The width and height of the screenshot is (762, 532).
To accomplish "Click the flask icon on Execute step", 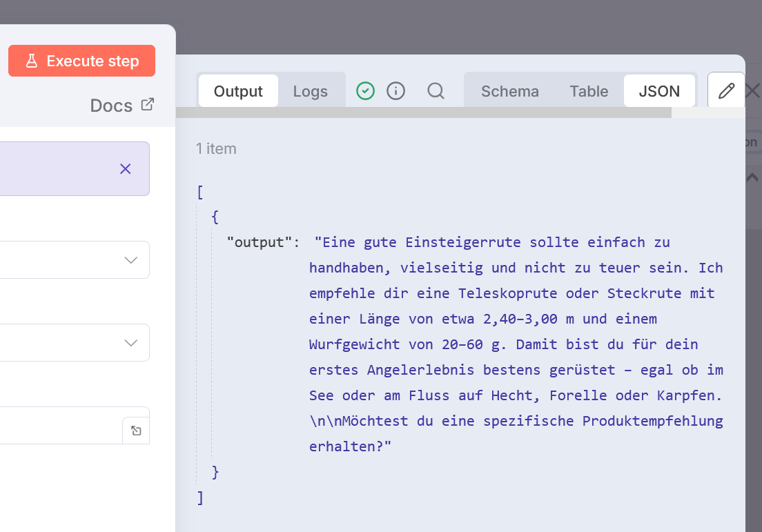I will point(32,61).
